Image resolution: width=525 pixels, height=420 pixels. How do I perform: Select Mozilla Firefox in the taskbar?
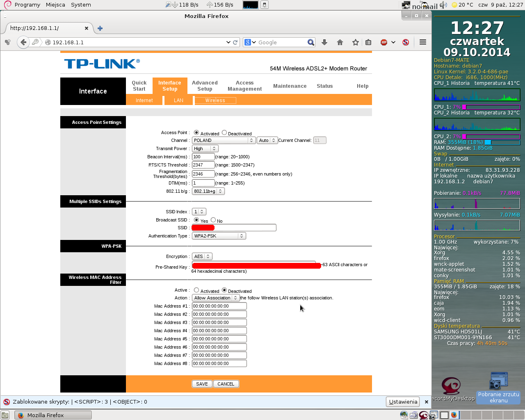pos(53,415)
